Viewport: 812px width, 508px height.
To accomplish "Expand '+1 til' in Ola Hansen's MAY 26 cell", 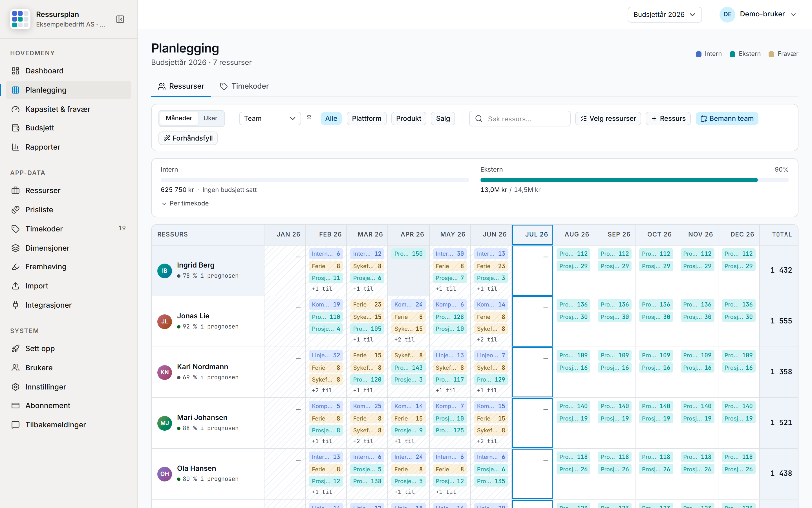I will click(x=445, y=492).
